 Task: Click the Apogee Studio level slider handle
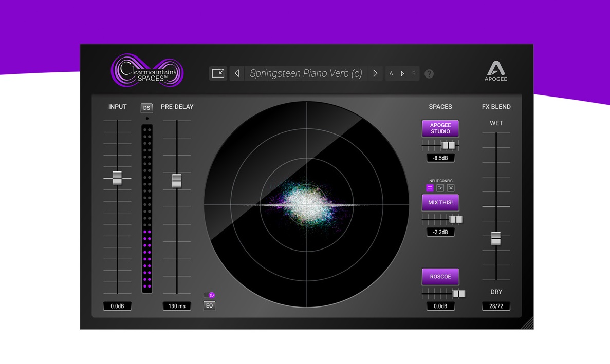(448, 145)
